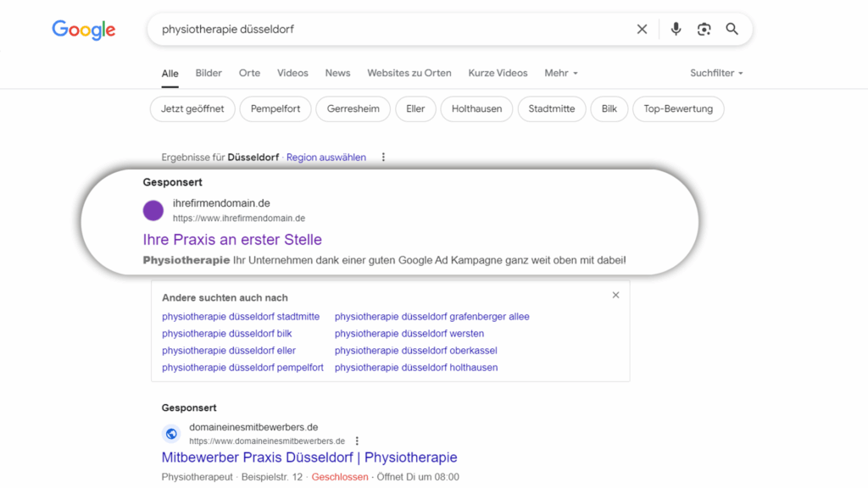Close the Andere suchten auch nach box
868x488 pixels.
tap(615, 295)
